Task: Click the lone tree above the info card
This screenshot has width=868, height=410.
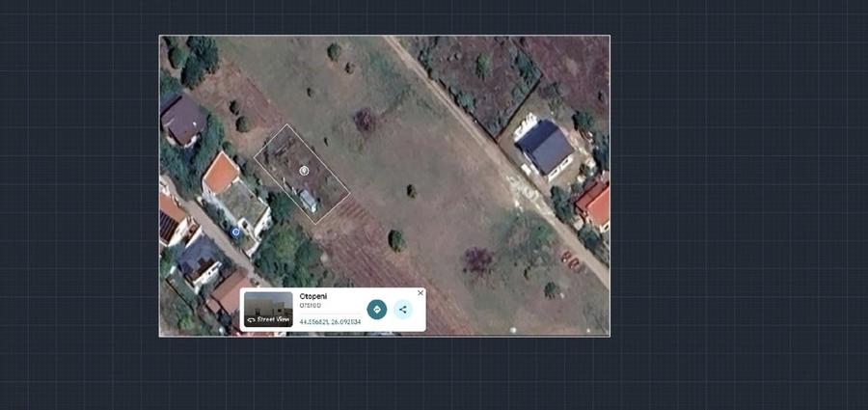Action: (x=395, y=239)
